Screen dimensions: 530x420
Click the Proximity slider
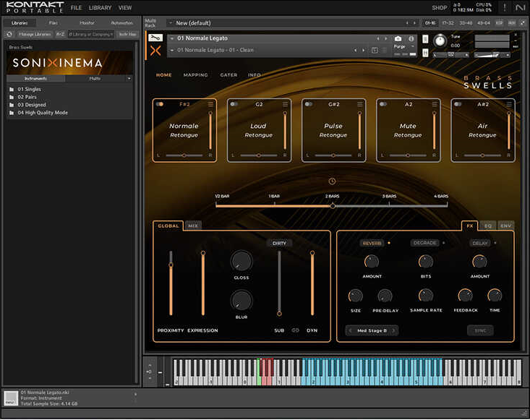click(x=171, y=283)
